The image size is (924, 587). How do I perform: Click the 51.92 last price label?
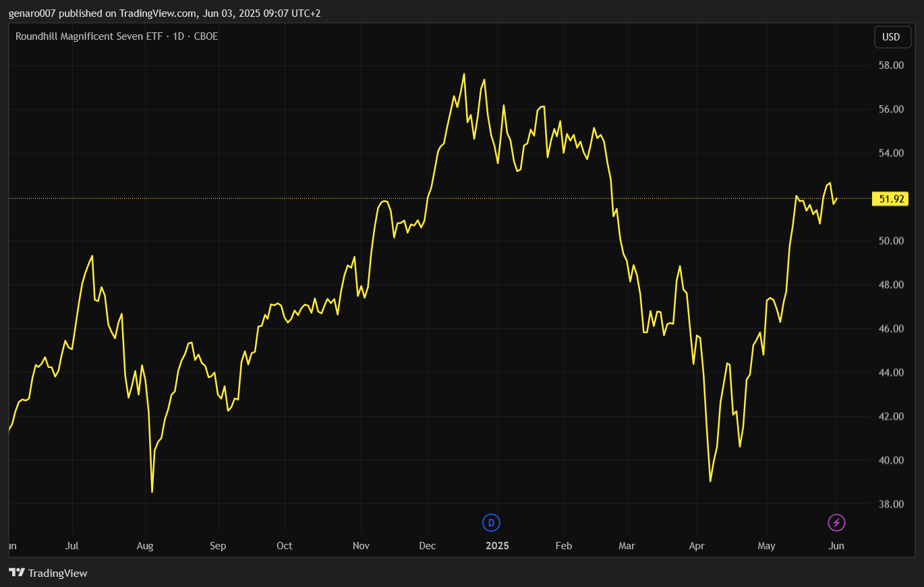tap(891, 198)
